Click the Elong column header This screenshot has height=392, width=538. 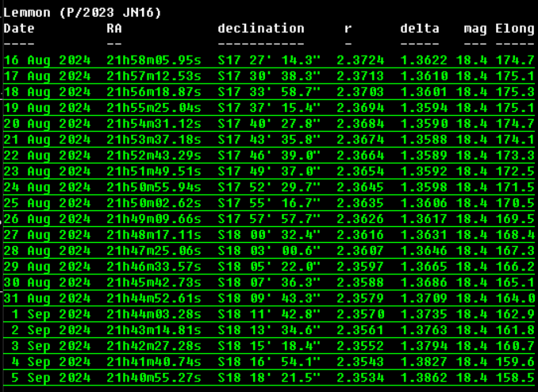(x=514, y=28)
